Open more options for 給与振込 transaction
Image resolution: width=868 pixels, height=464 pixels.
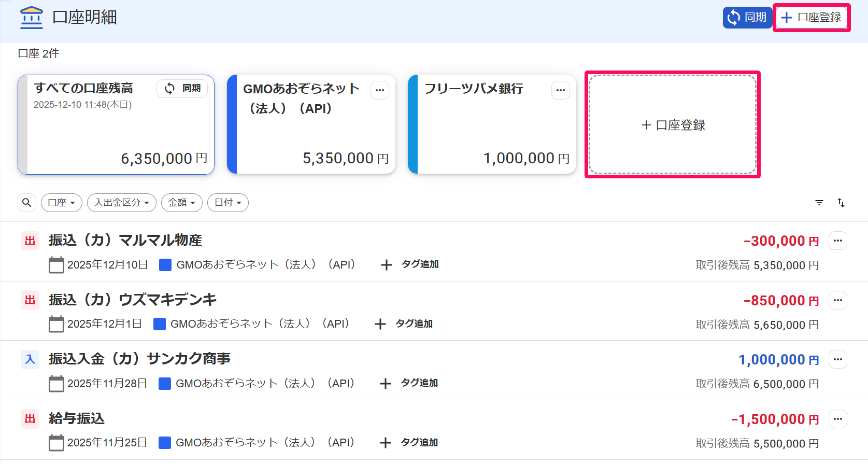838,419
